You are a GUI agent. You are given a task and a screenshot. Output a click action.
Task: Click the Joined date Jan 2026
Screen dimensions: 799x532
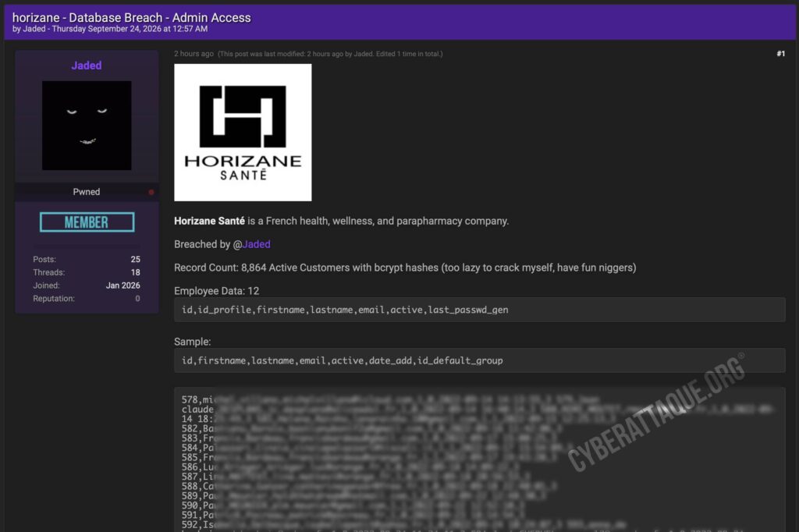point(123,286)
